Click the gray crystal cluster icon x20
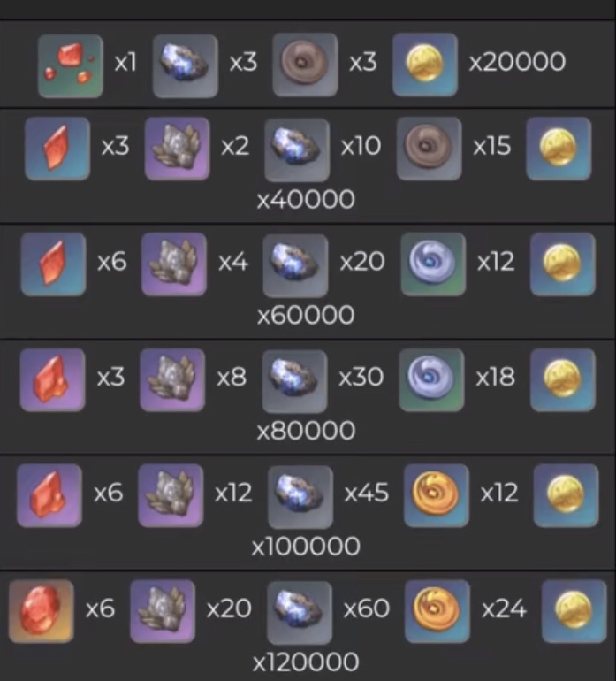The image size is (616, 681). point(163,611)
